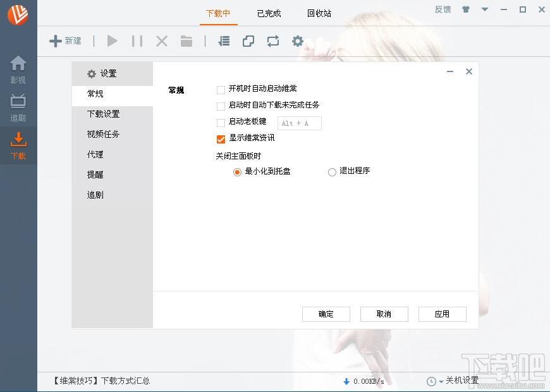Click the Pause downloads icon
Image resolution: width=550 pixels, height=392 pixels.
pos(137,40)
